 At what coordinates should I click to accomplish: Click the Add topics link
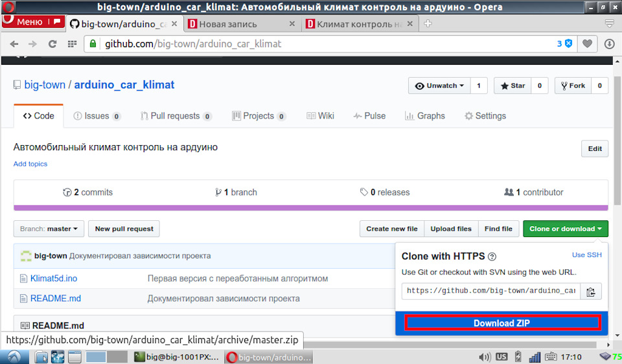pyautogui.click(x=30, y=164)
